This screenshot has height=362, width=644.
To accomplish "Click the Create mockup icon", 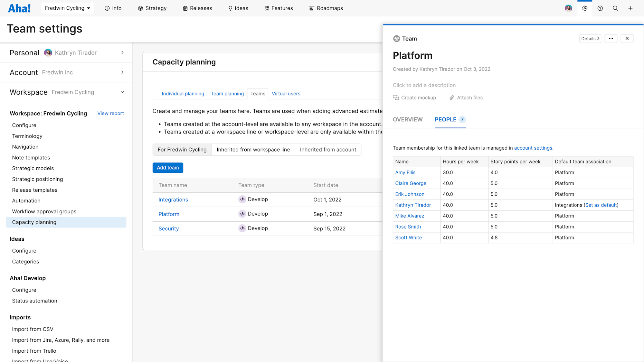I will (396, 97).
